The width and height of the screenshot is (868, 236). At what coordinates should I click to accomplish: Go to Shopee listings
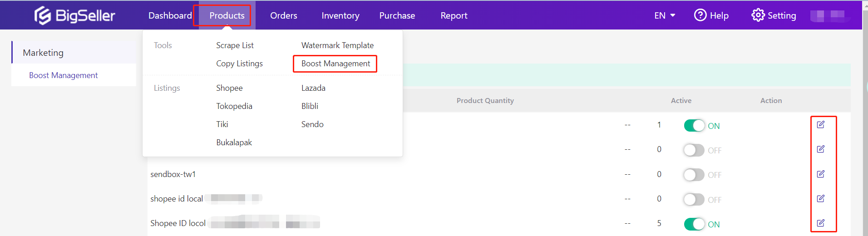[x=229, y=88]
